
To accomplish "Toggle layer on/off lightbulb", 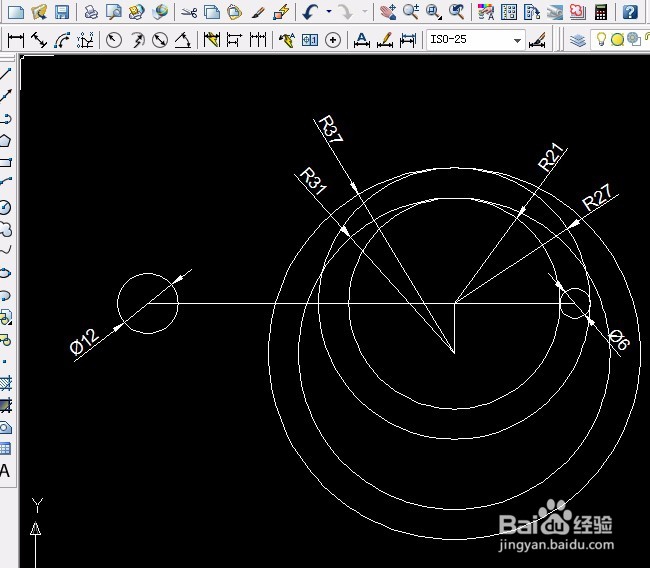I will tap(601, 39).
